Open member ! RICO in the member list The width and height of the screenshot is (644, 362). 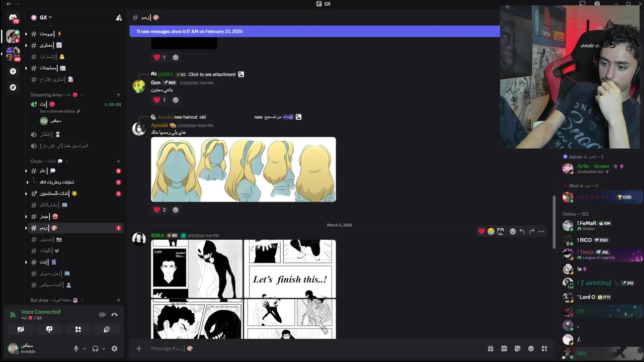pyautogui.click(x=601, y=240)
